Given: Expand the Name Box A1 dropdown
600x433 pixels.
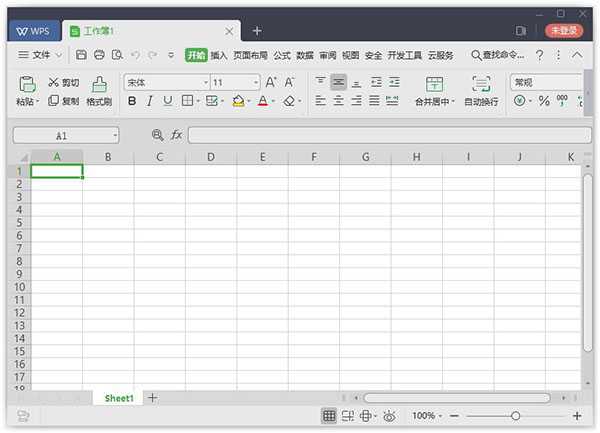Looking at the screenshot, I should pos(115,135).
